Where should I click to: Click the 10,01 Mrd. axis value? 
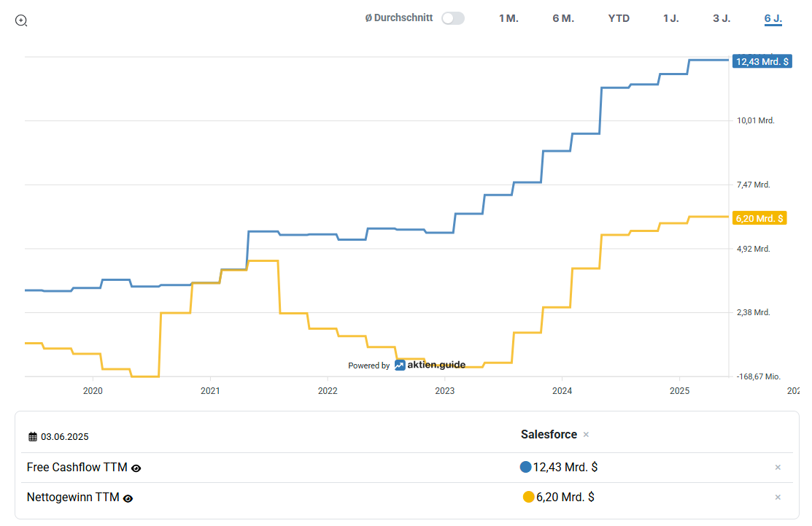tap(756, 120)
